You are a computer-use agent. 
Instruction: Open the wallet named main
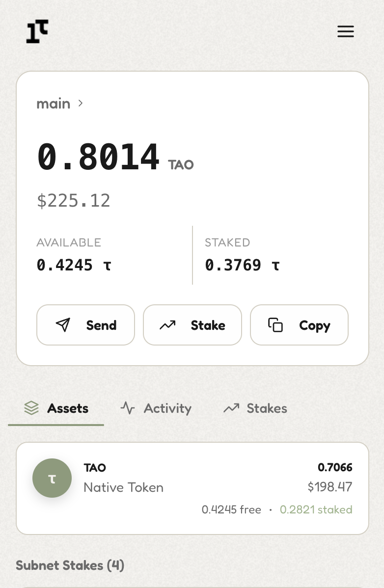53,104
